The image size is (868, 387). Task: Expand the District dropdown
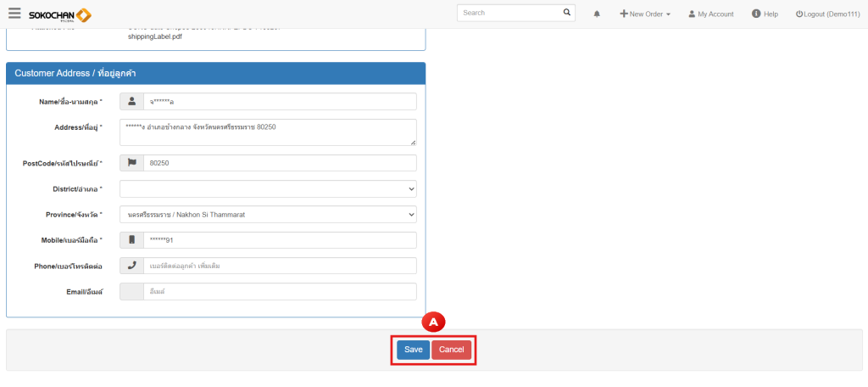click(x=268, y=188)
